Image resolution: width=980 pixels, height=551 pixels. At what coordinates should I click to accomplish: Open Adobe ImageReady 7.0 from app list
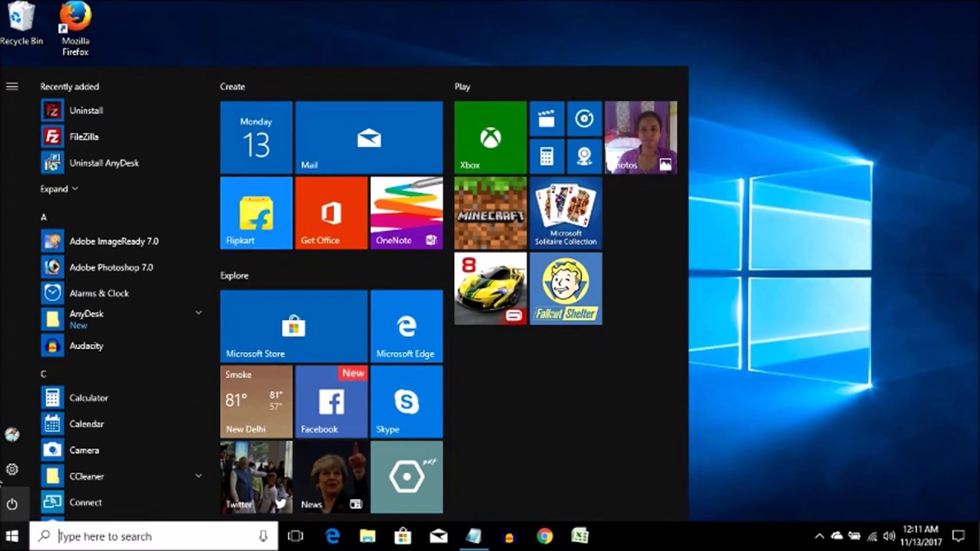click(122, 241)
